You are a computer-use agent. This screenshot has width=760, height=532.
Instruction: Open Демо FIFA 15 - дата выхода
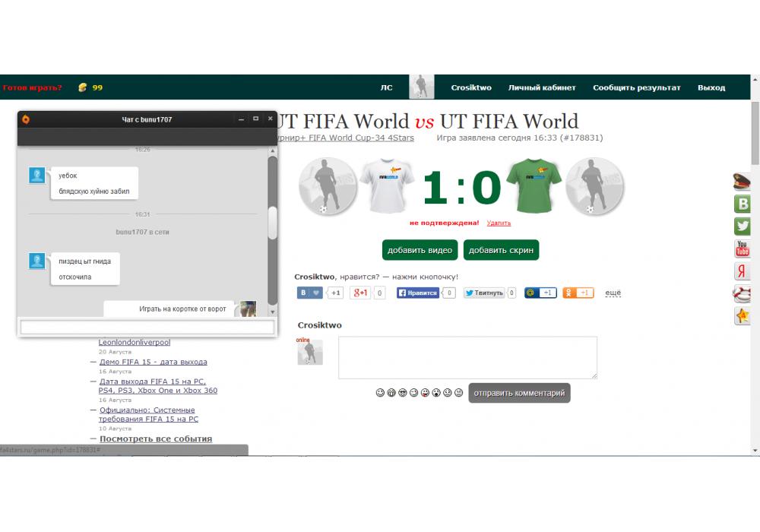[x=154, y=362]
